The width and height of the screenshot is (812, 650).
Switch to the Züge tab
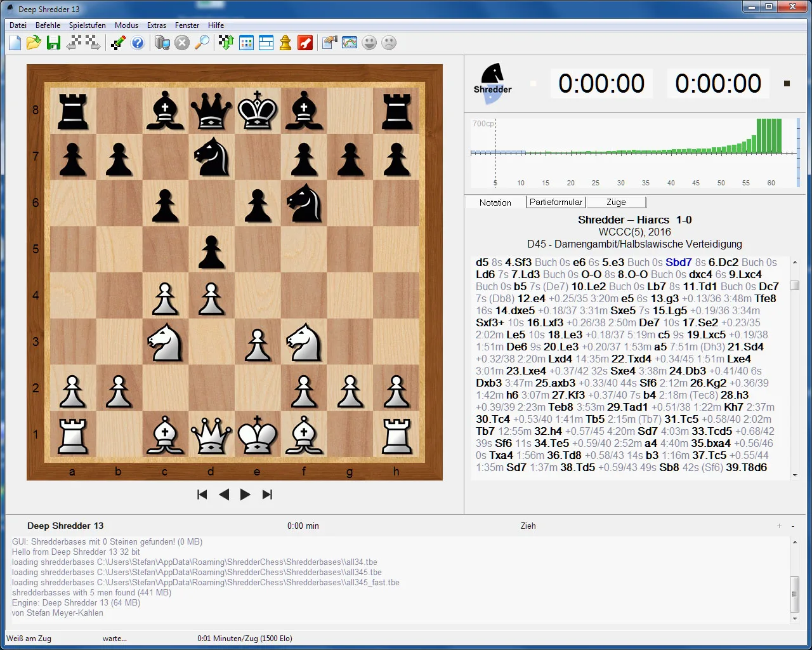[x=616, y=202]
